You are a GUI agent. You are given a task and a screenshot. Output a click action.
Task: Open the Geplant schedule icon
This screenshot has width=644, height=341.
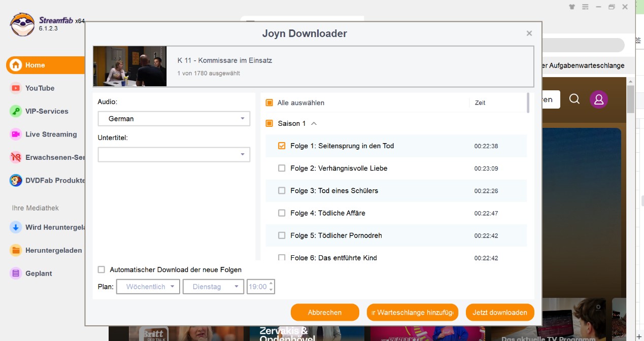16,274
